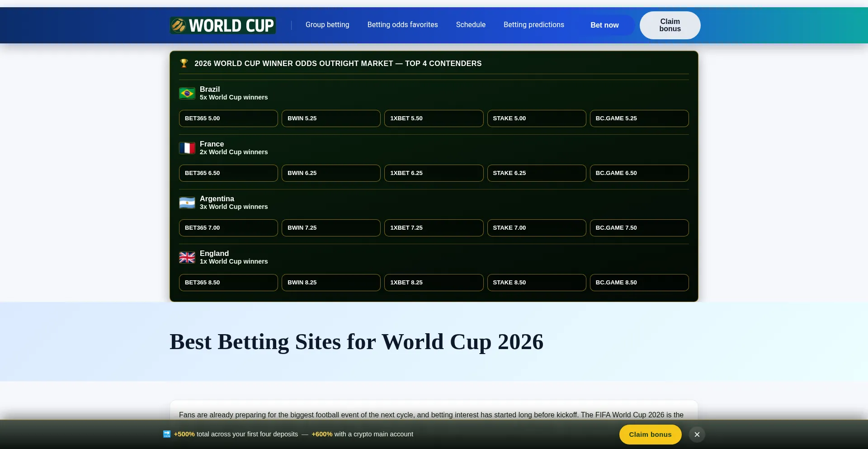Viewport: 868px width, 449px height.
Task: Select Argentina BC.GAME 7.50 odds
Action: point(639,228)
